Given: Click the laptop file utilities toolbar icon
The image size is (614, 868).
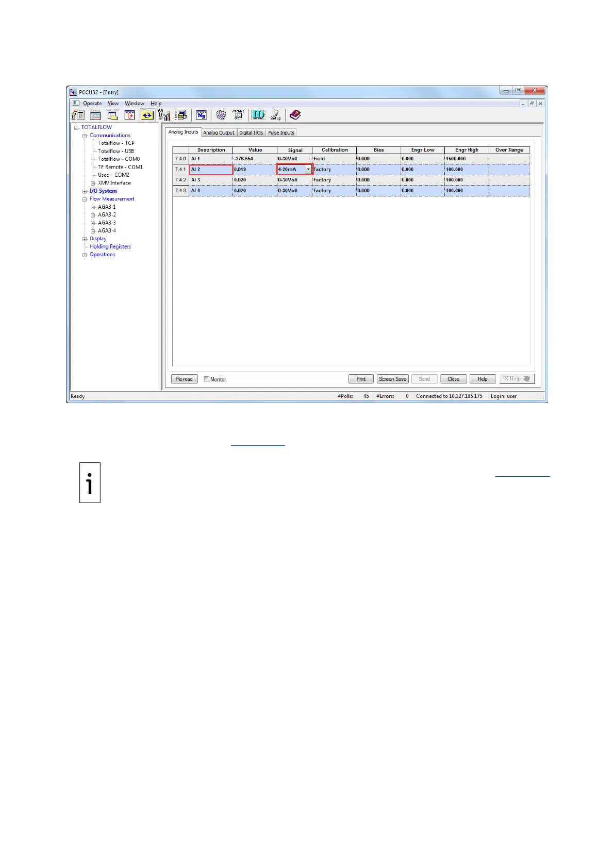Looking at the screenshot, I should coord(181,115).
